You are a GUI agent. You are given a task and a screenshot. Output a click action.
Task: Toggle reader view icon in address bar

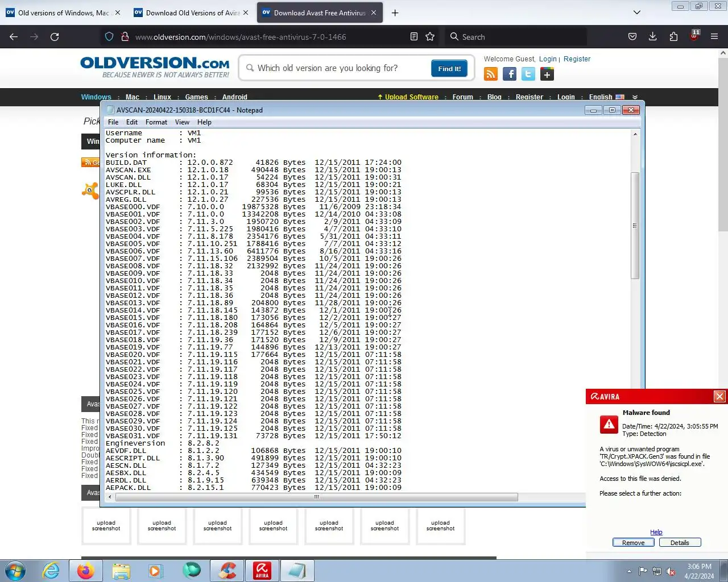(414, 36)
